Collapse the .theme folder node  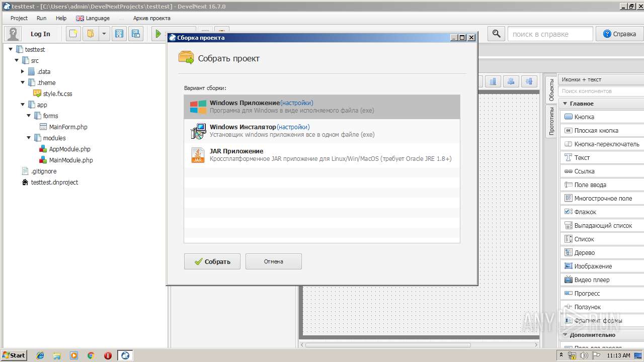click(x=23, y=82)
